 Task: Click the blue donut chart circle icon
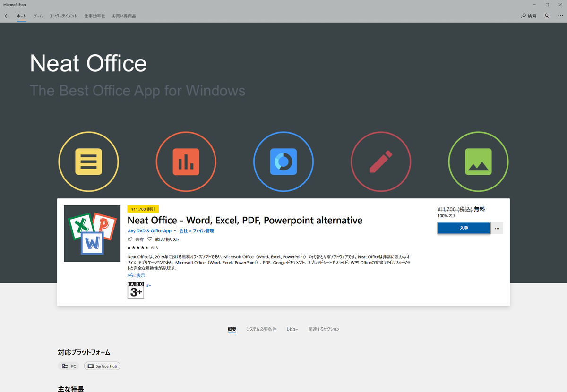click(x=283, y=162)
